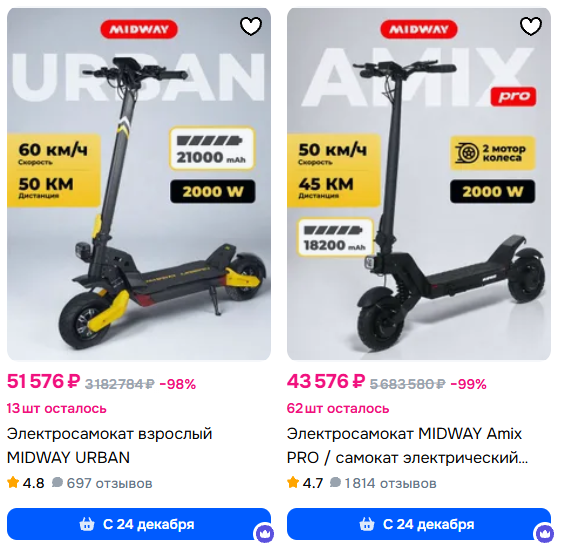Click the 4.8 star rating icon
Viewport: 563px width, 549px height.
13,482
